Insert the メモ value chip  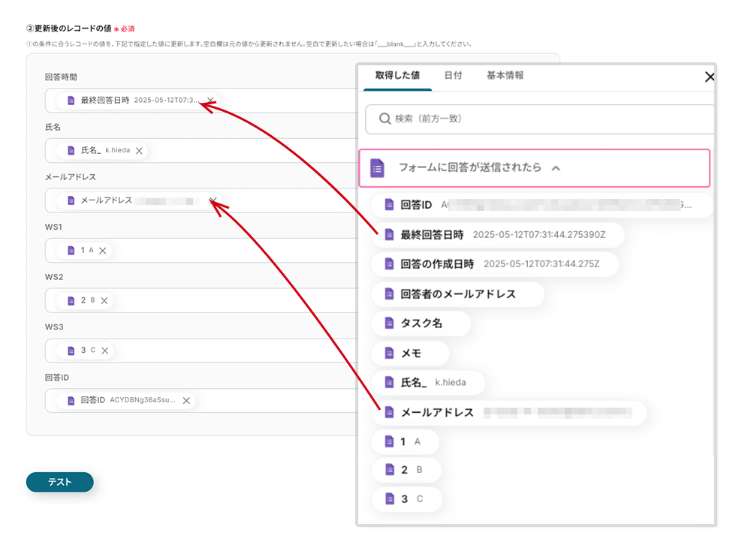410,353
